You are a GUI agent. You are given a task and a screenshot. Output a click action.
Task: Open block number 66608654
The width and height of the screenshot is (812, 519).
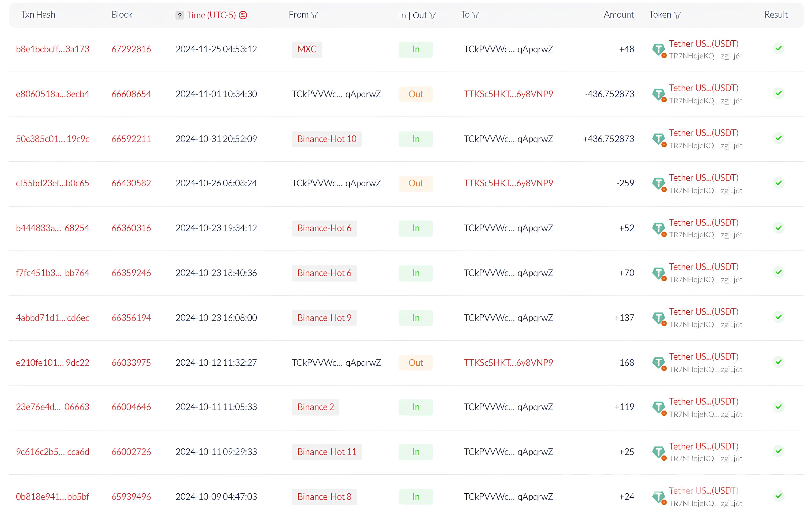point(131,94)
